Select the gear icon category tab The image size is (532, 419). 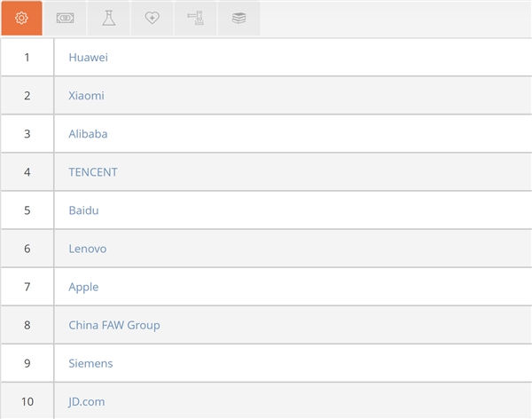coord(22,19)
